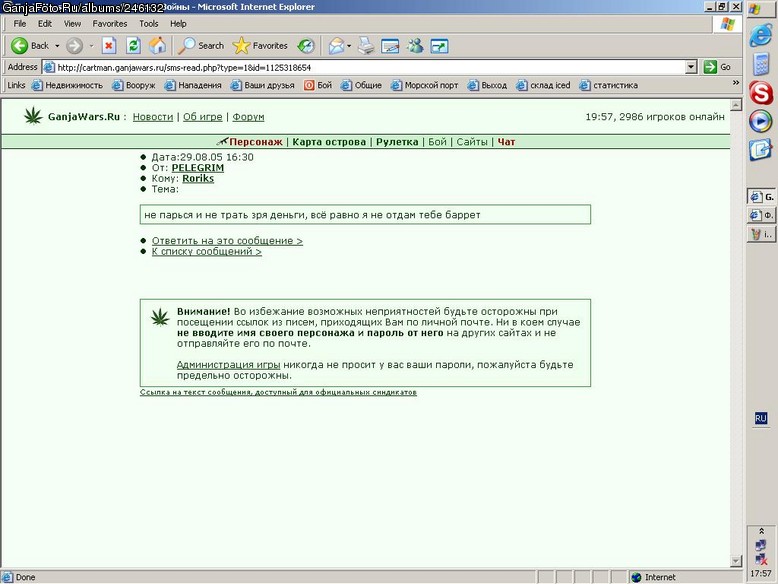The image size is (778, 584).
Task: Open the History toolbar icon
Action: pos(306,46)
